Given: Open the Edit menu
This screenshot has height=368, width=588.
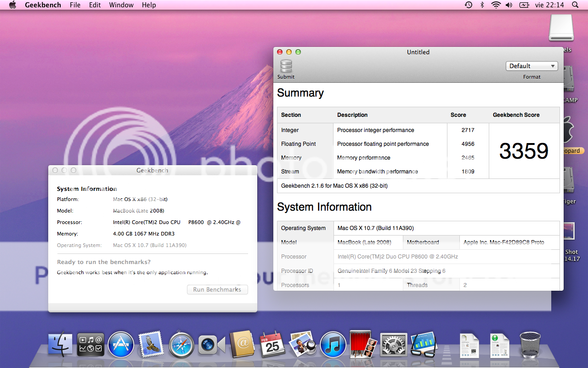Looking at the screenshot, I should [95, 5].
